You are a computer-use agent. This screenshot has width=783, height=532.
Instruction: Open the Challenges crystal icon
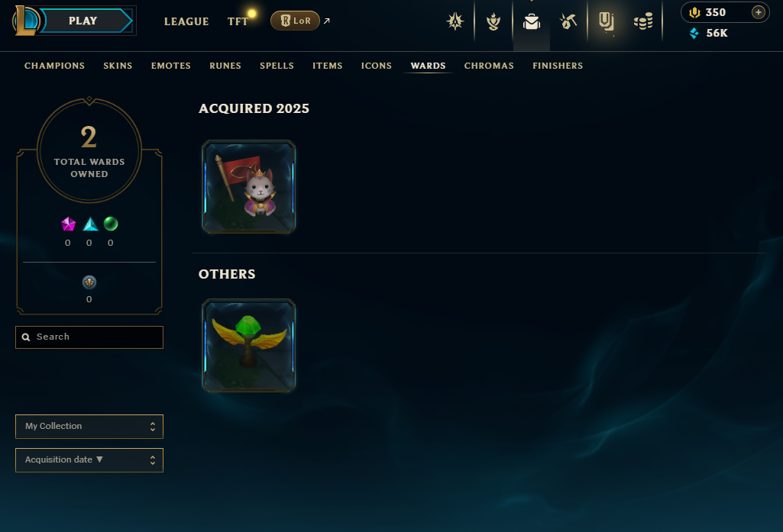(455, 21)
